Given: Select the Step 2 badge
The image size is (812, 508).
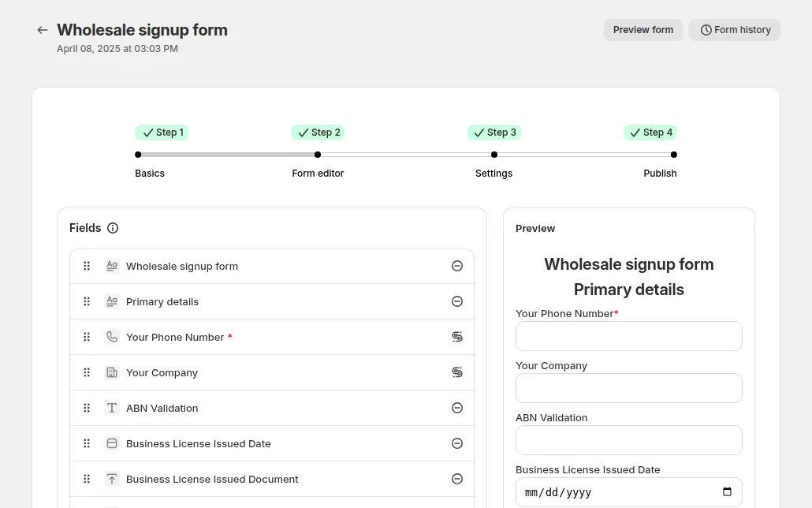Looking at the screenshot, I should point(318,133).
